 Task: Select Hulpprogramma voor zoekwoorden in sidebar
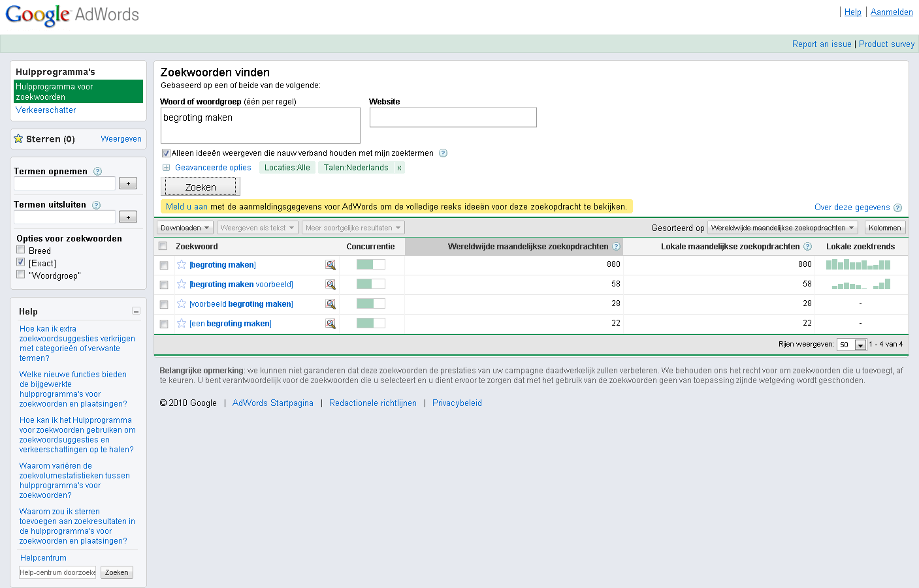pos(78,91)
